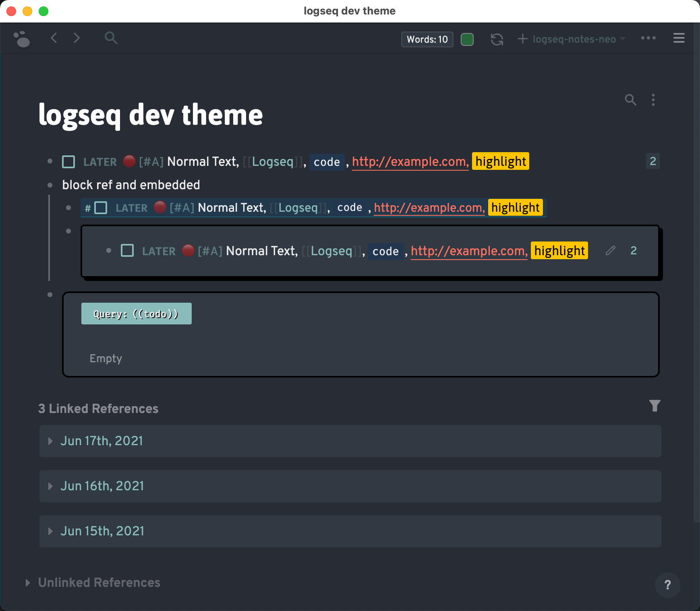Screen dimensions: 700x611
Task: Check the first LATER task checkbox
Action: [x=68, y=162]
